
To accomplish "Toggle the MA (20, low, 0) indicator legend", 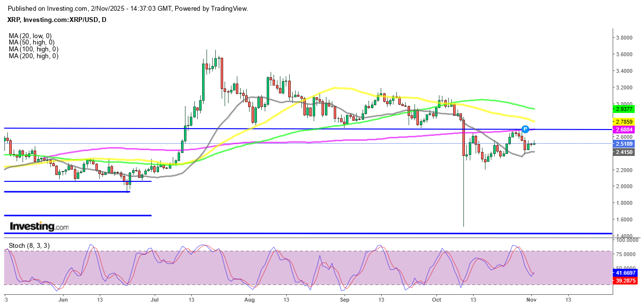I will click(x=30, y=36).
